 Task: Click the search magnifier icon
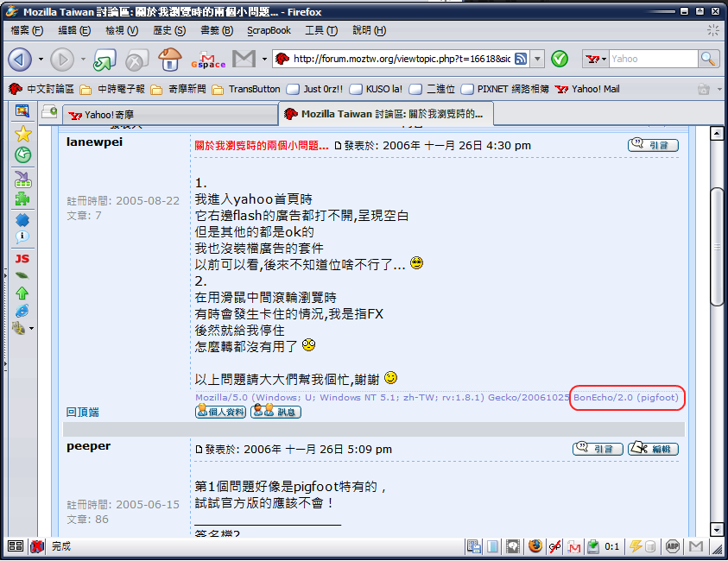click(708, 59)
